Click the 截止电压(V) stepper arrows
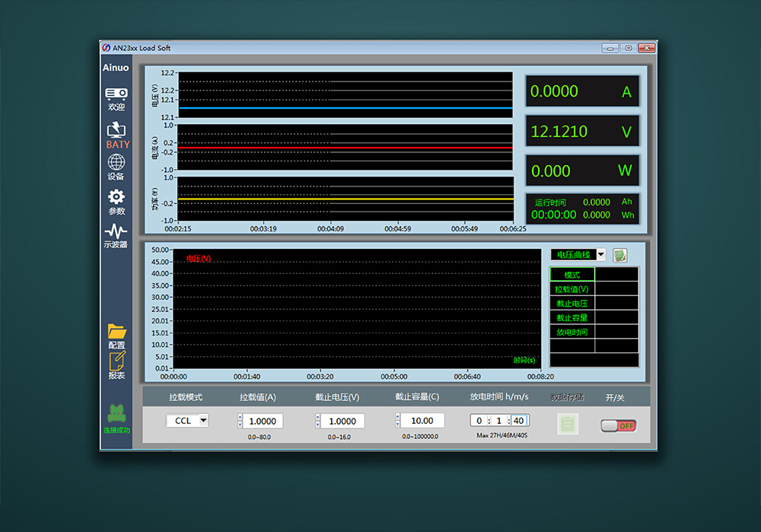The image size is (761, 532). 317,421
